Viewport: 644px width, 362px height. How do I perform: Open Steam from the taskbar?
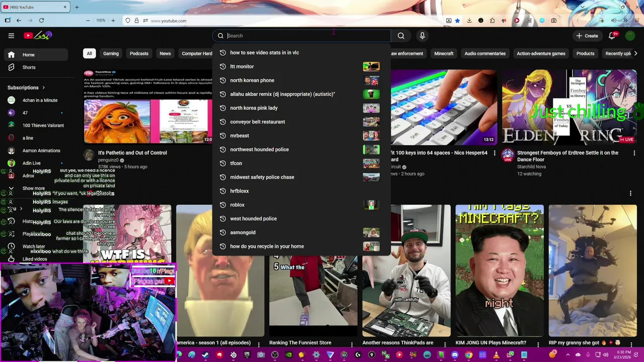click(205, 355)
